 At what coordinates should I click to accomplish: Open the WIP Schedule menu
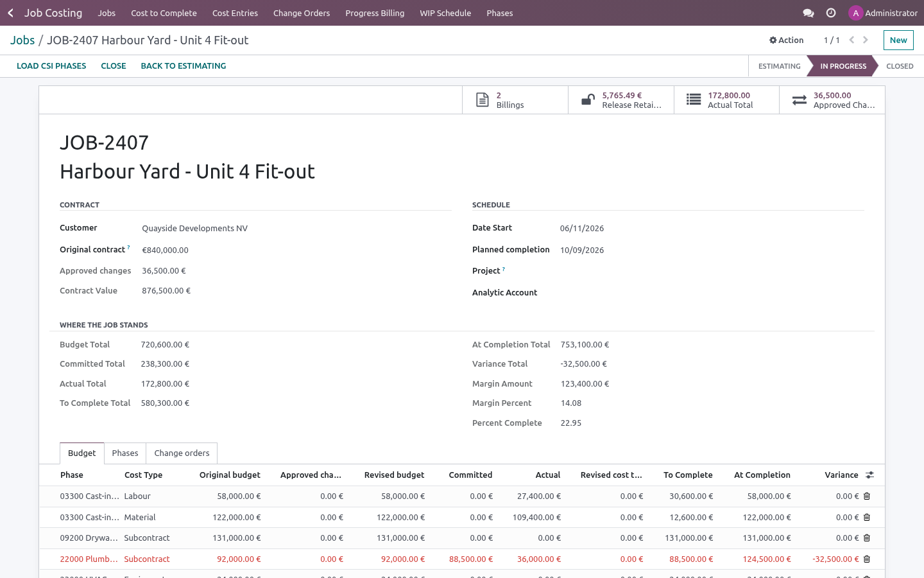(445, 13)
